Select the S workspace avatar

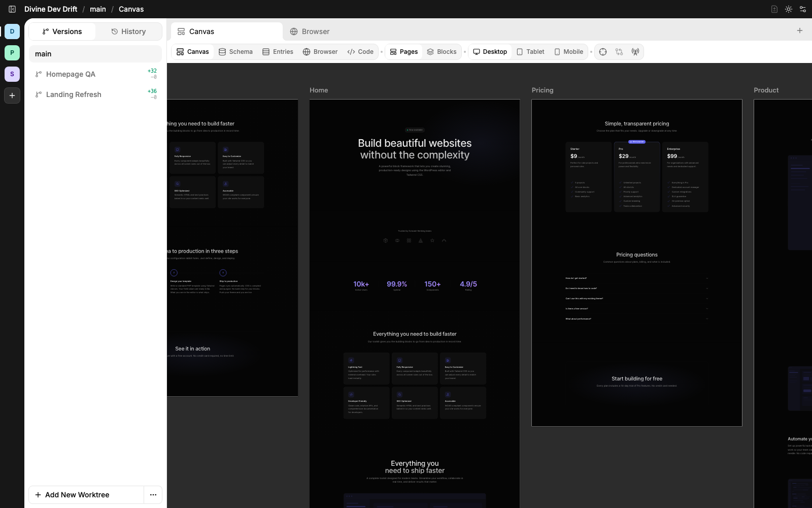pos(12,74)
